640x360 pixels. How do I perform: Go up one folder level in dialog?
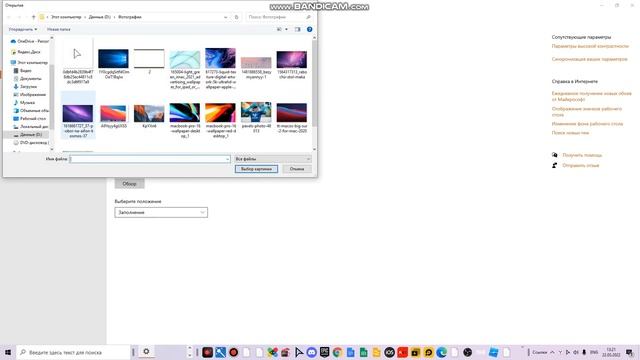tap(33, 17)
